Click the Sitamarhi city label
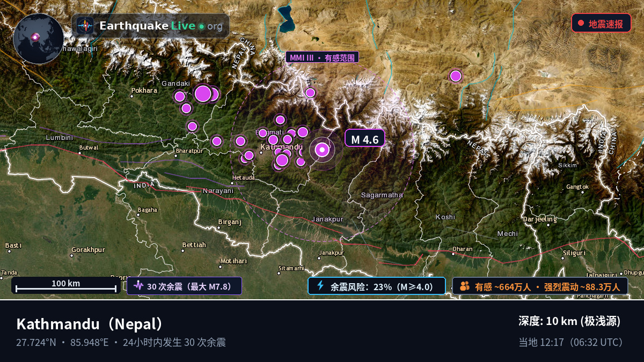The height and width of the screenshot is (362, 644). [x=291, y=268]
